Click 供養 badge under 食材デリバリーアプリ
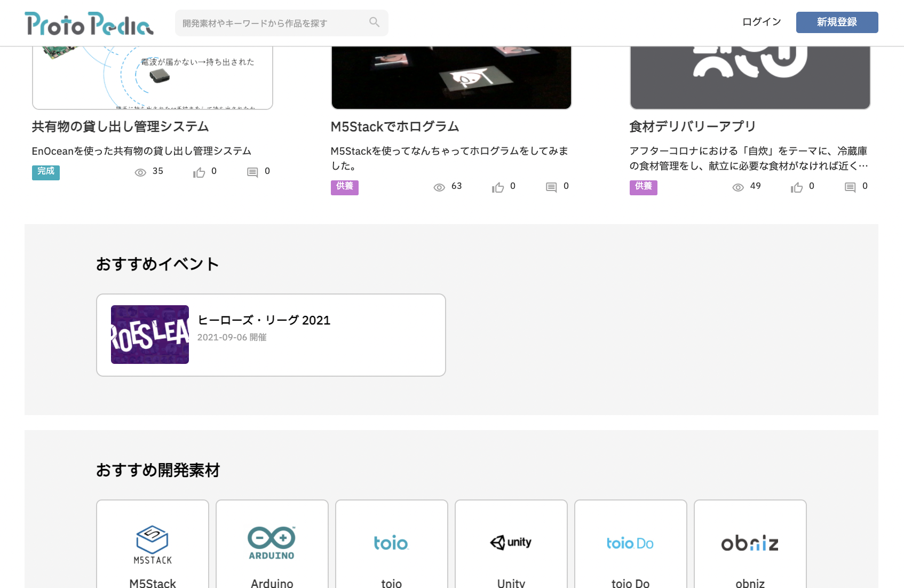The width and height of the screenshot is (904, 588). pyautogui.click(x=644, y=187)
